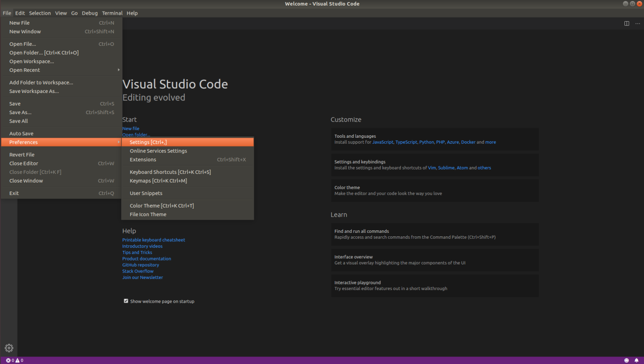Open GitHub repository link

140,265
